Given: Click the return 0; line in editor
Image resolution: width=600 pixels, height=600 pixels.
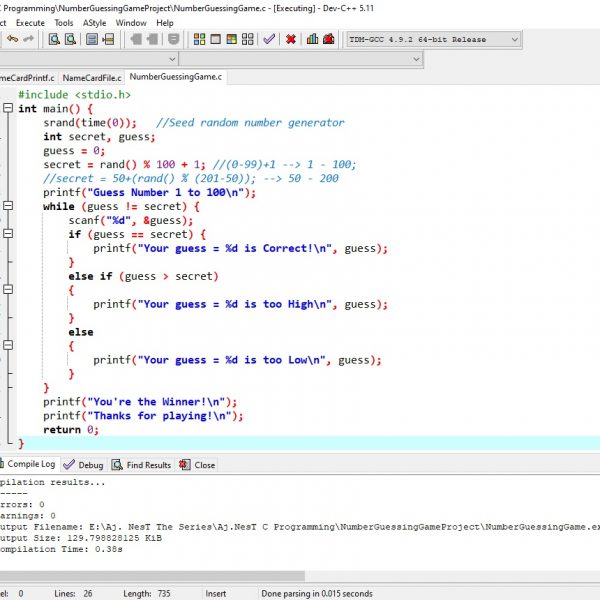Looking at the screenshot, I should click(x=70, y=430).
